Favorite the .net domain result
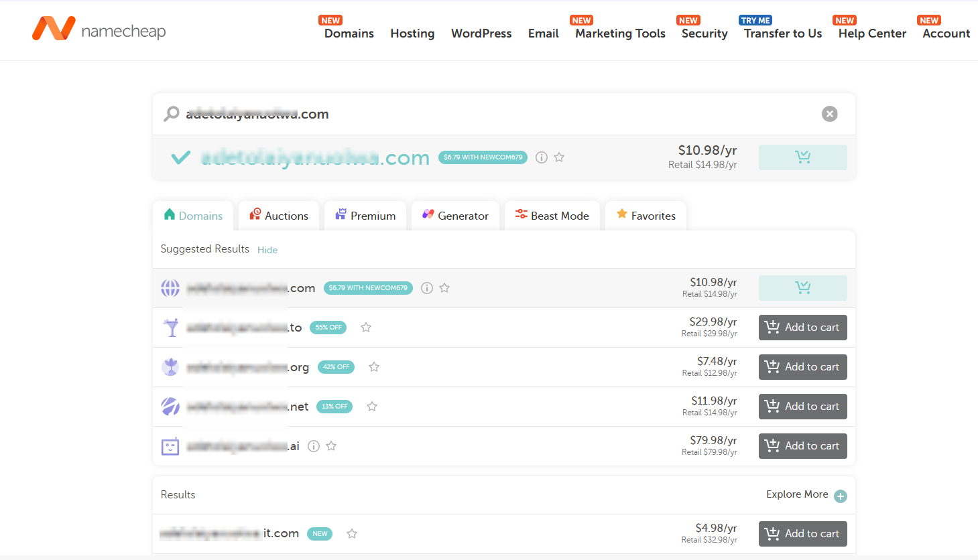Image resolution: width=978 pixels, height=560 pixels. tap(371, 406)
